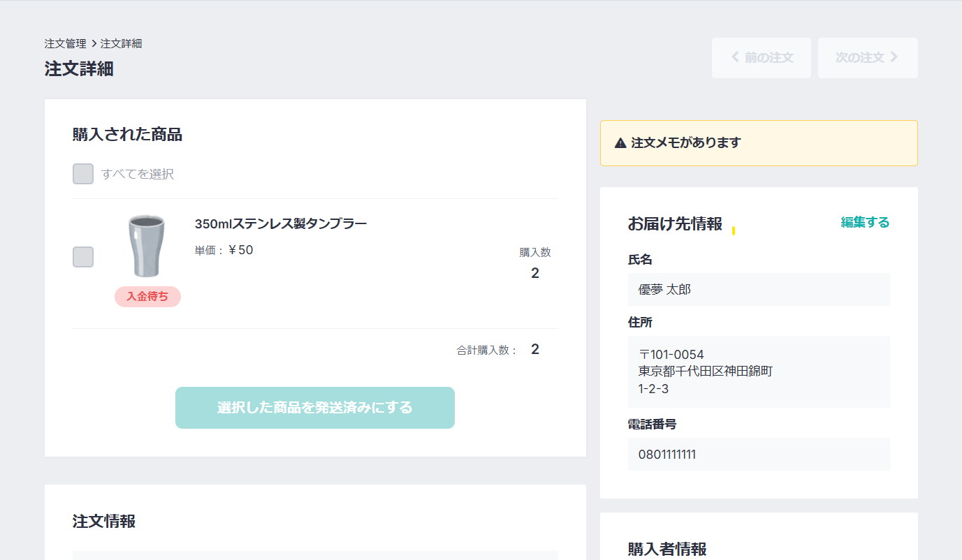The image size is (962, 560).
Task: Click the stainless tumbler product image
Action: tap(147, 246)
